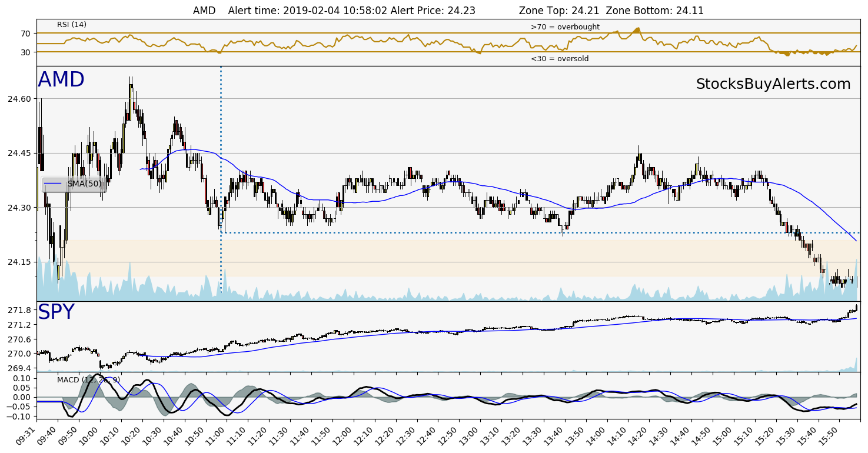This screenshot has width=868, height=453.
Task: Click the 270.0 SPY axis label
Action: pos(21,354)
